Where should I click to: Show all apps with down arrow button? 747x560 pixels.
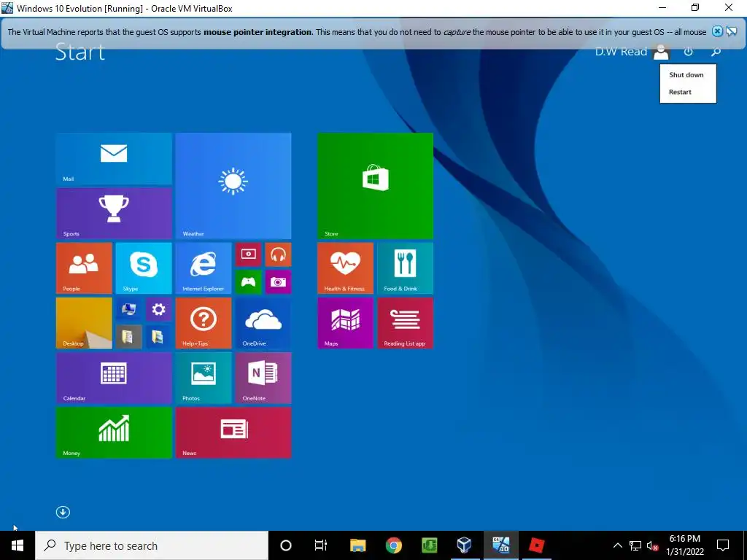(63, 512)
